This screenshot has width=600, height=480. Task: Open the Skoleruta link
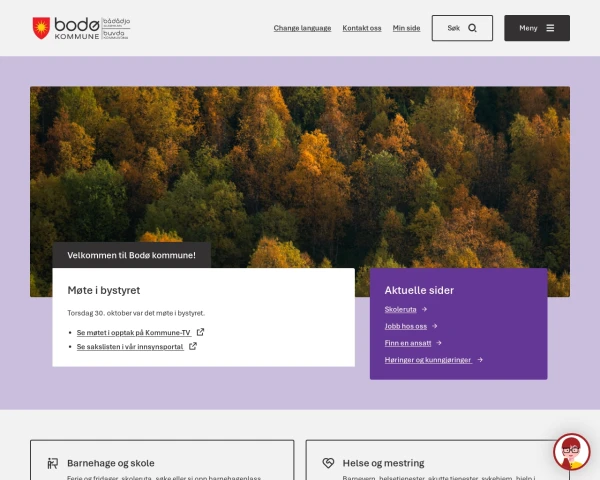(400, 309)
